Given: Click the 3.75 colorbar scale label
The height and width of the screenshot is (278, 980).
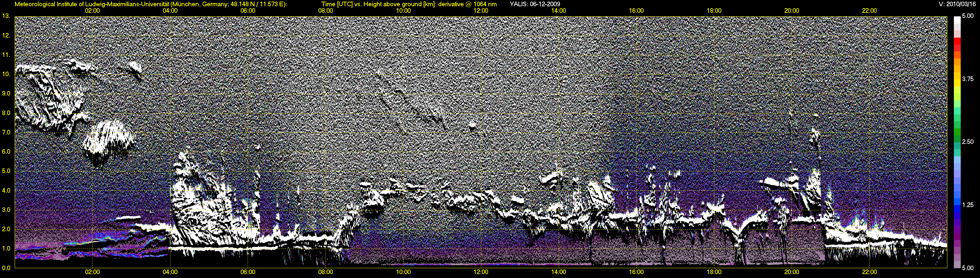Looking at the screenshot, I should (x=968, y=79).
